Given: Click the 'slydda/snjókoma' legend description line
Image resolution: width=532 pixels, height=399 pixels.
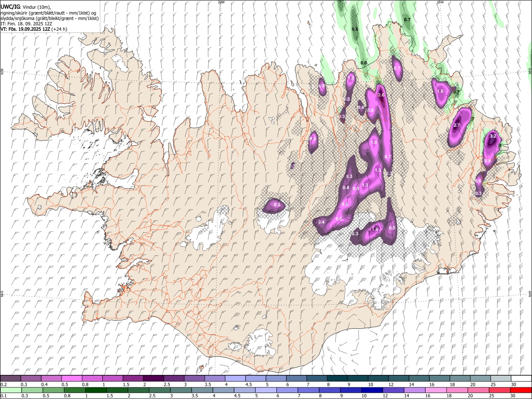Looking at the screenshot, I should click(50, 18).
